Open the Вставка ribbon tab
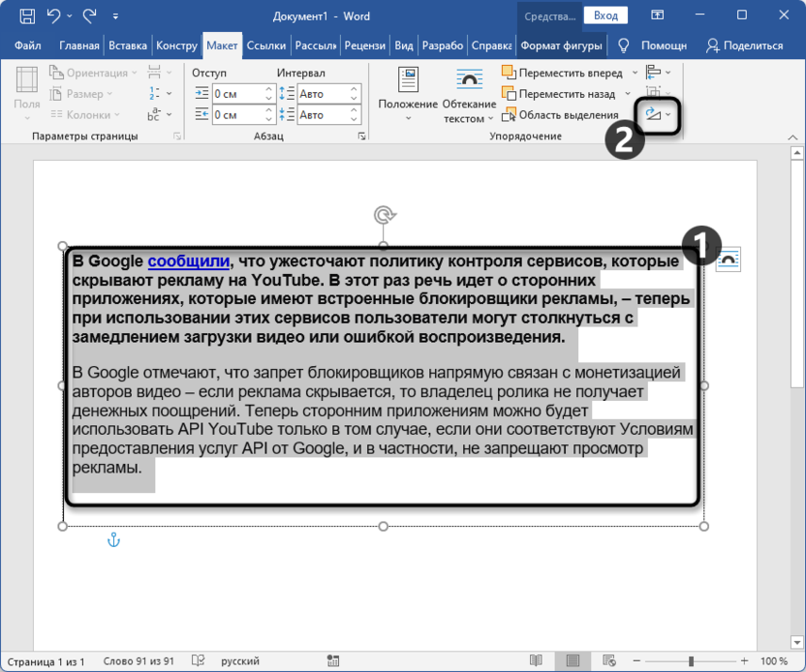This screenshot has width=806, height=672. point(128,46)
